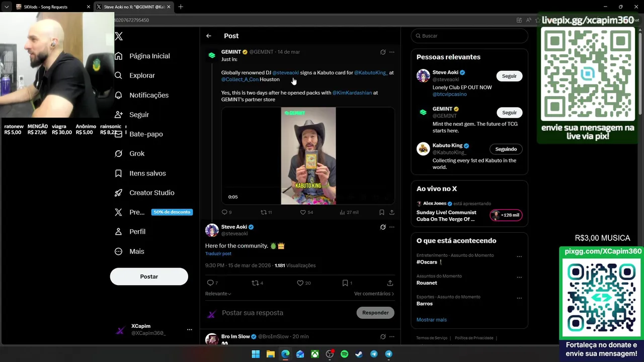Open File Explorer from taskbar
The height and width of the screenshot is (362, 644).
pos(270,354)
